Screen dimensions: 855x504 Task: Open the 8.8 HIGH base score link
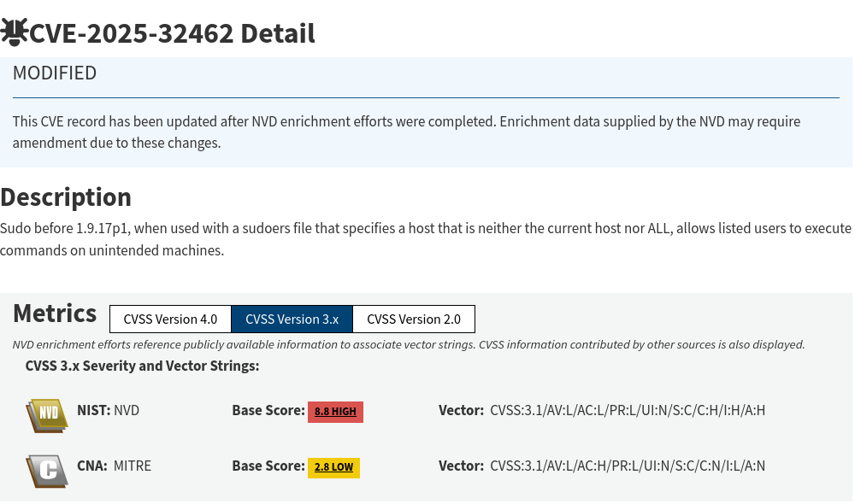335,411
